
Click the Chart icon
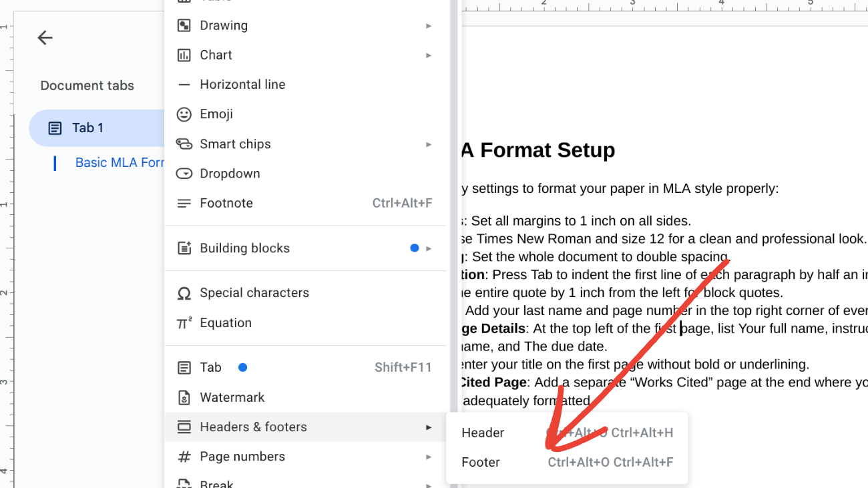pyautogui.click(x=184, y=55)
